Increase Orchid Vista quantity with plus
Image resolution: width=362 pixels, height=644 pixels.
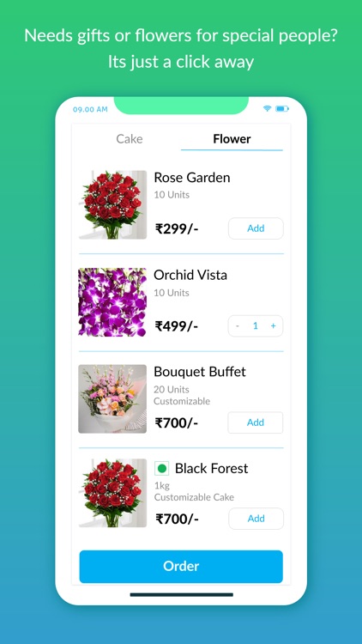(273, 326)
